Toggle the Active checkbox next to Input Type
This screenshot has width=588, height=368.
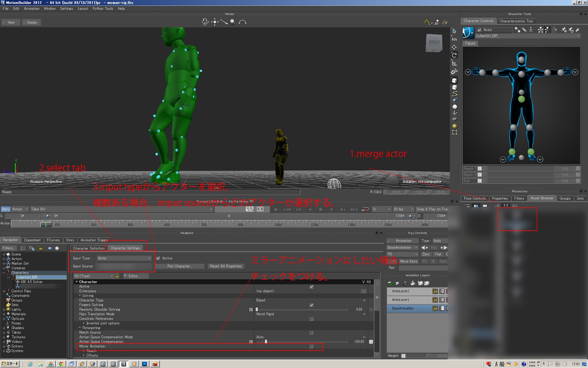[x=158, y=258]
